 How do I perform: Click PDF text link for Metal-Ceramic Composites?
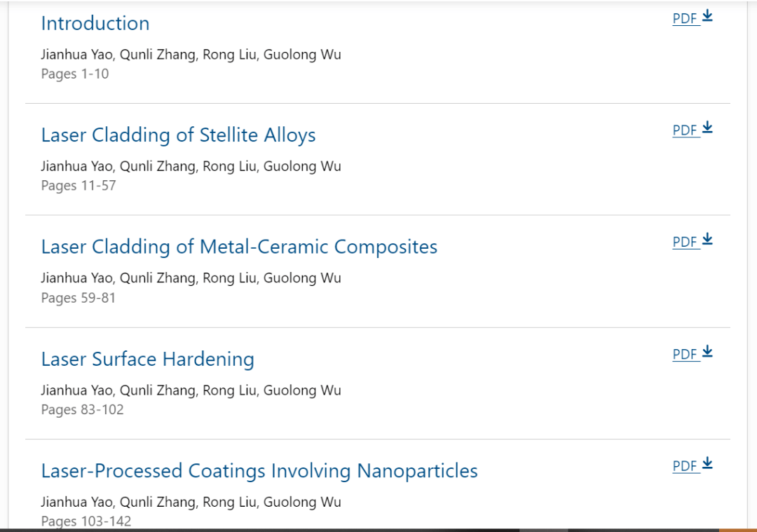(685, 243)
